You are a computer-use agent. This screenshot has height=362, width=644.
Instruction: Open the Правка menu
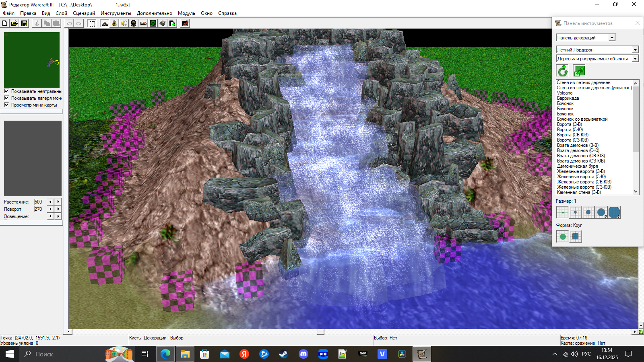click(x=28, y=13)
